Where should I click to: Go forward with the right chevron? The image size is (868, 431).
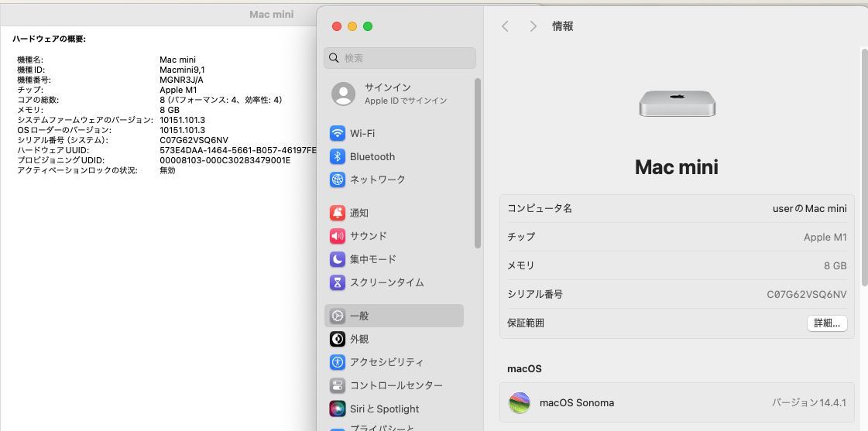point(533,26)
